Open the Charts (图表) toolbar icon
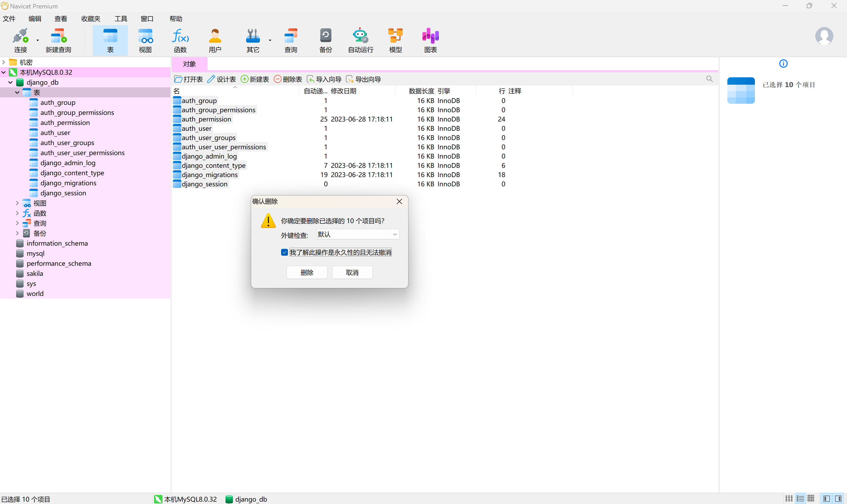 click(430, 40)
